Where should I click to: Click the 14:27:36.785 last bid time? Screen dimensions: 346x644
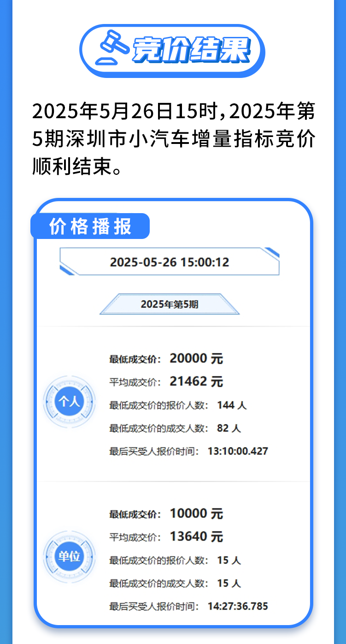(238, 606)
